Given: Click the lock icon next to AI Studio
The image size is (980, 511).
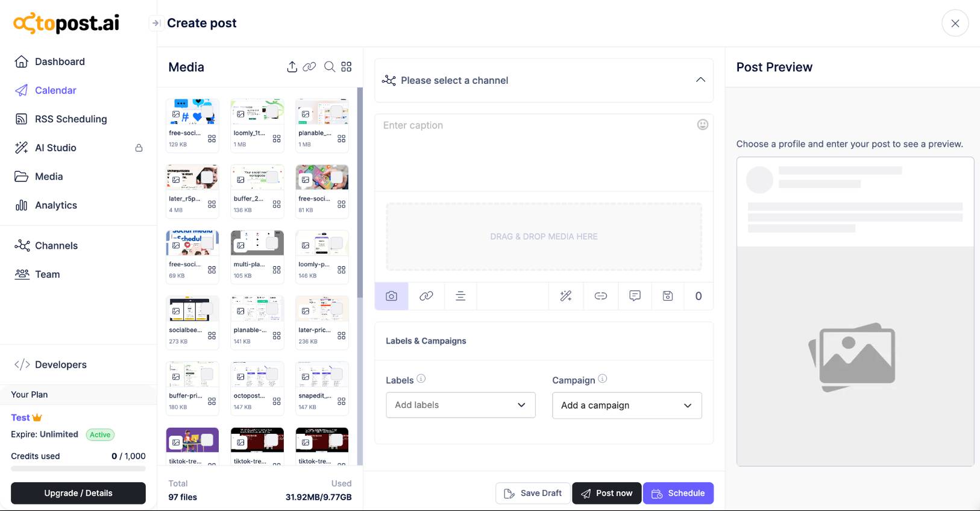Looking at the screenshot, I should (x=139, y=148).
